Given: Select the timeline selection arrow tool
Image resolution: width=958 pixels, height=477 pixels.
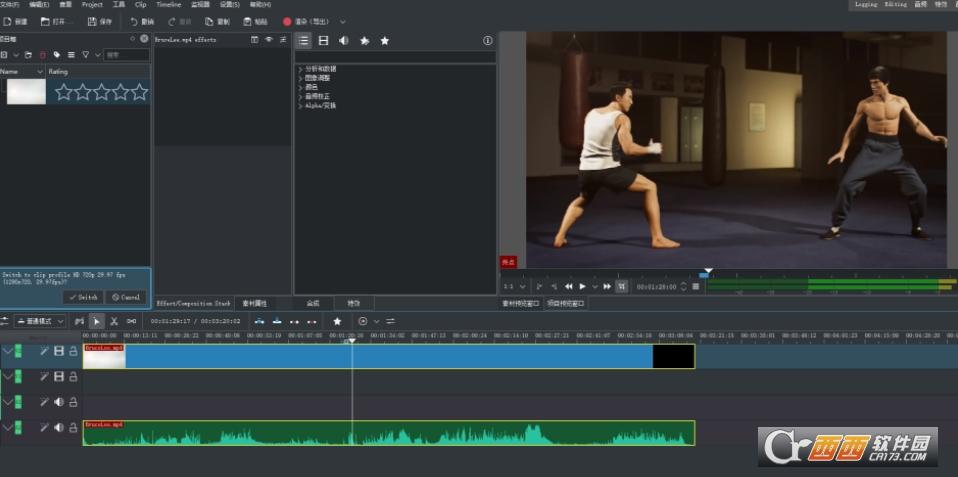Looking at the screenshot, I should [x=97, y=321].
